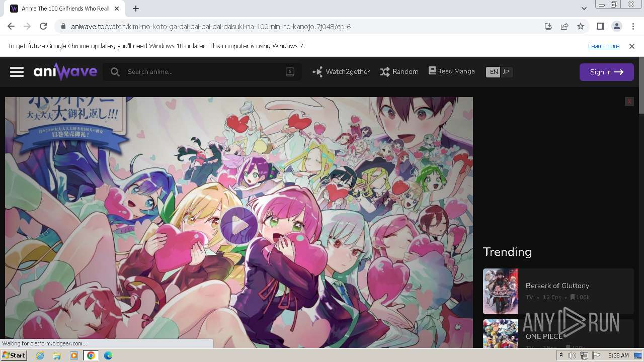
Task: Click the clock showing 5:38 AM
Action: [x=618, y=355]
